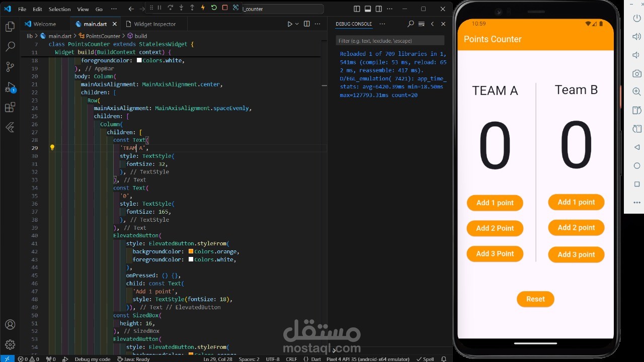The width and height of the screenshot is (644, 362).
Task: Tap Team A's Add 1 point button
Action: (x=495, y=203)
